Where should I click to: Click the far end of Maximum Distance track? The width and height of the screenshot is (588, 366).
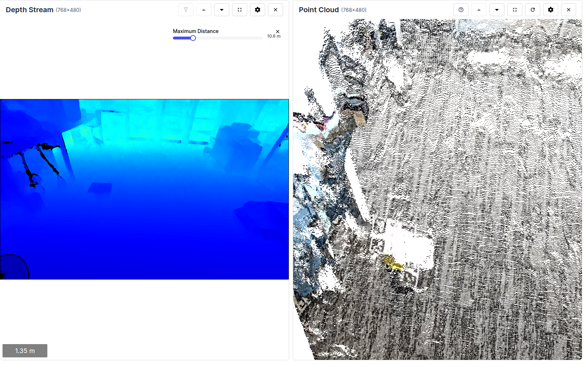pos(261,38)
